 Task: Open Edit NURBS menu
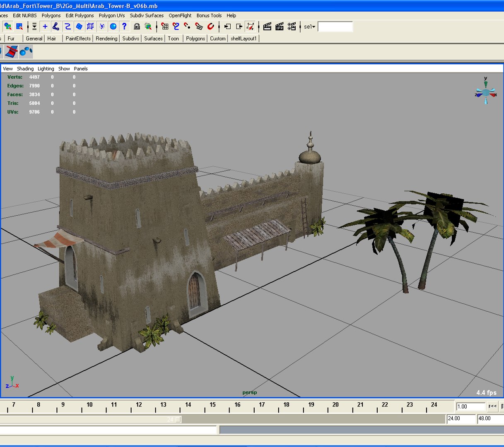(x=25, y=15)
